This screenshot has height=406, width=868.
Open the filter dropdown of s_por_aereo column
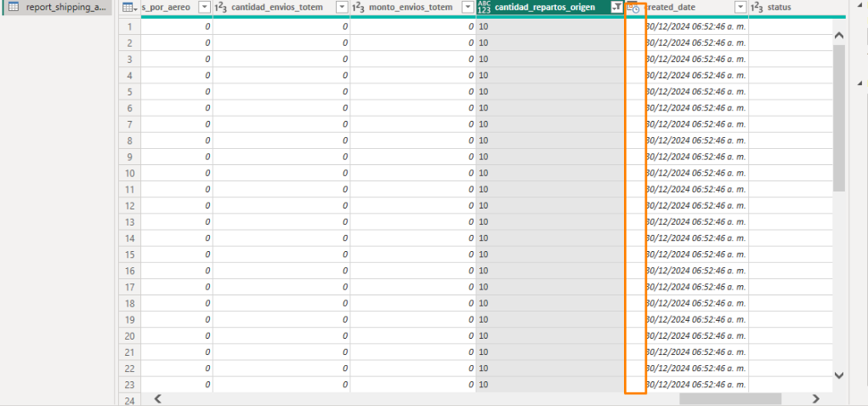(x=204, y=8)
